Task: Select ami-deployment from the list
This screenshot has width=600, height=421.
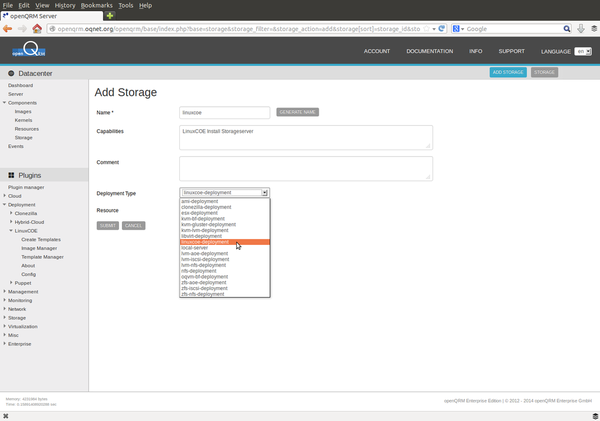Action: point(225,201)
